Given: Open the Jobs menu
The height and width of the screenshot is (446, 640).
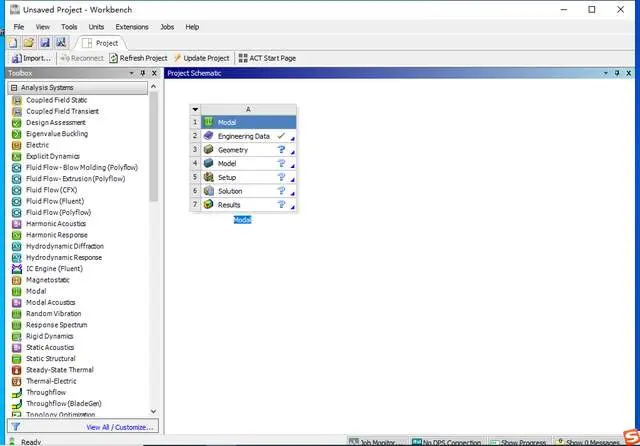Looking at the screenshot, I should click(167, 27).
